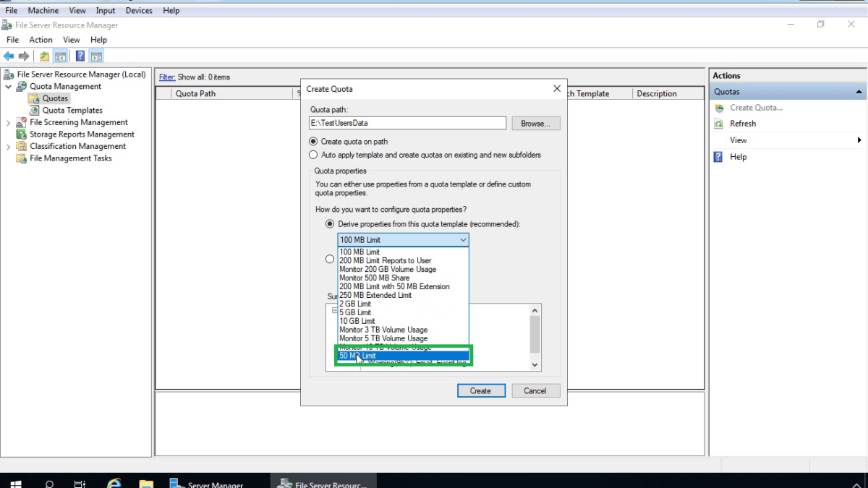Open File Server Resource Manager's View menu
The height and width of the screenshot is (488, 868).
point(72,40)
